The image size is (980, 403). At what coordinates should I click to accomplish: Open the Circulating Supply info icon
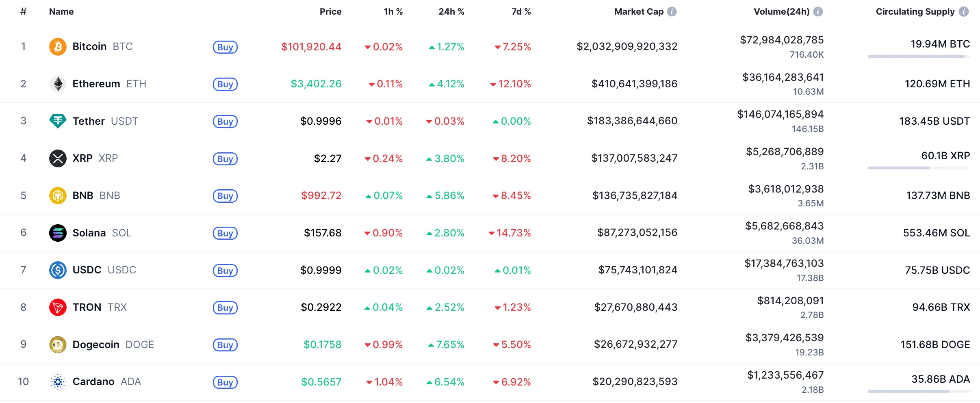pyautogui.click(x=964, y=12)
